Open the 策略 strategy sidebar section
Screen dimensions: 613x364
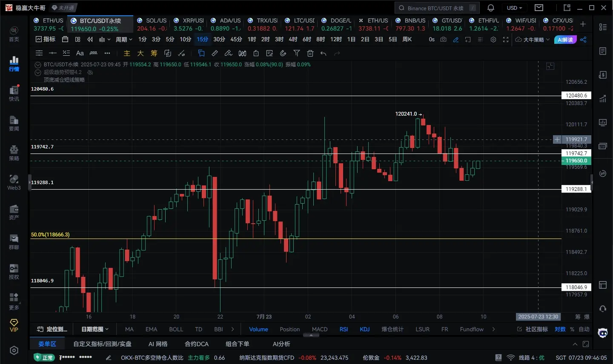pos(14,153)
